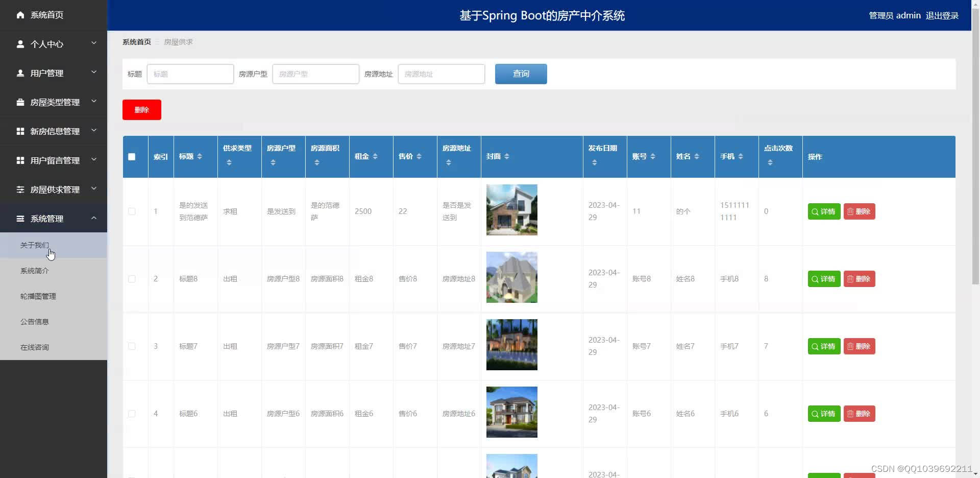This screenshot has height=478, width=980.
Task: Expand the 新房信息管理 menu chevron
Action: click(94, 131)
